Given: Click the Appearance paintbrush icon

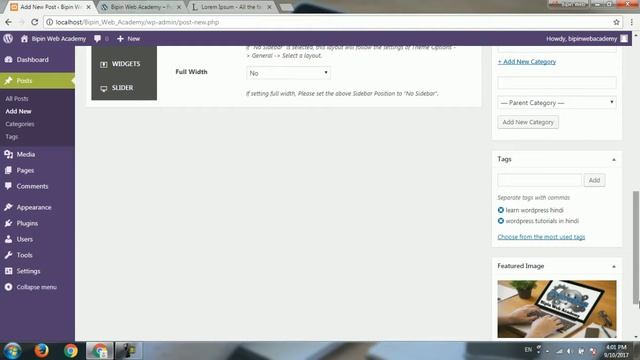Looking at the screenshot, I should click(9, 207).
